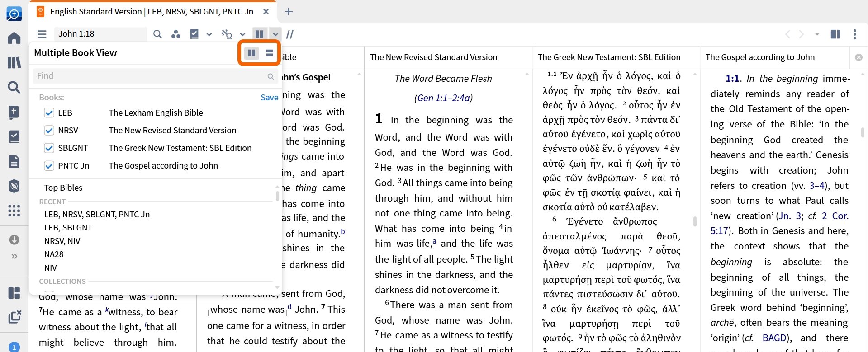
Task: Uncheck the PNTC Jn checkbox
Action: click(x=49, y=165)
